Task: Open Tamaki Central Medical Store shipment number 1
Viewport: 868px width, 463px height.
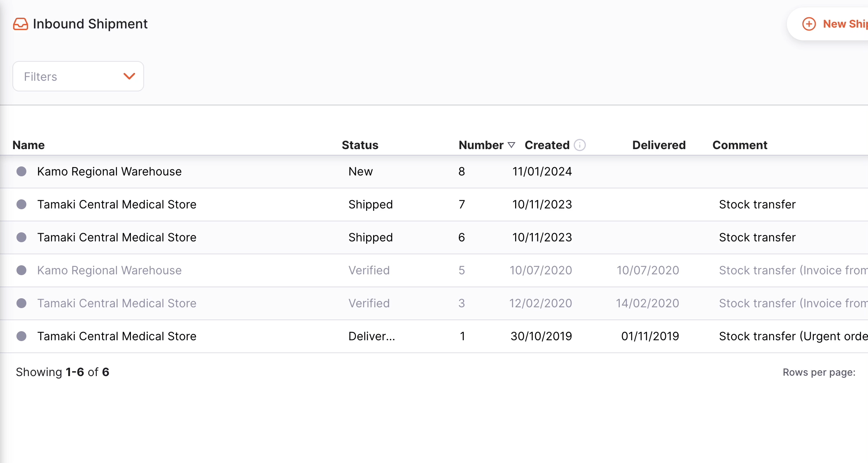Action: pos(117,336)
